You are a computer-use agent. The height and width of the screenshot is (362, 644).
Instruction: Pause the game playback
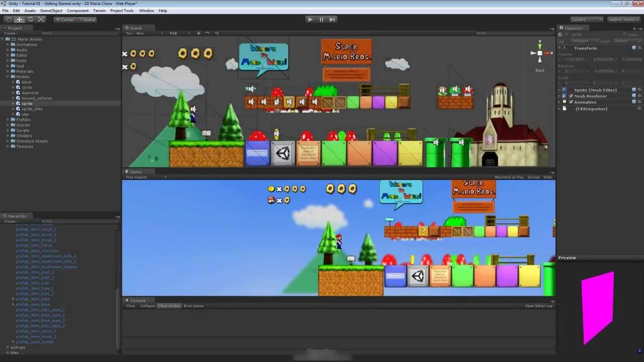321,19
